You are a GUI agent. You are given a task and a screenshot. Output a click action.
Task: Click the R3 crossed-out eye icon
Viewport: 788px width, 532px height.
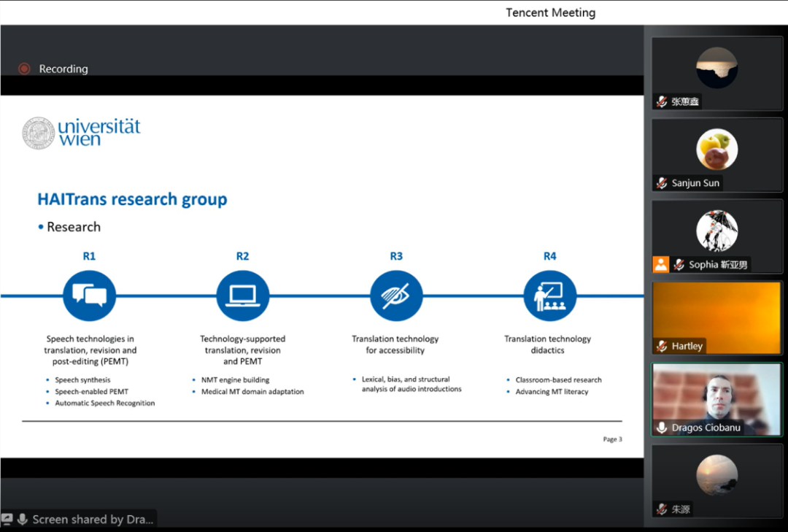[396, 296]
